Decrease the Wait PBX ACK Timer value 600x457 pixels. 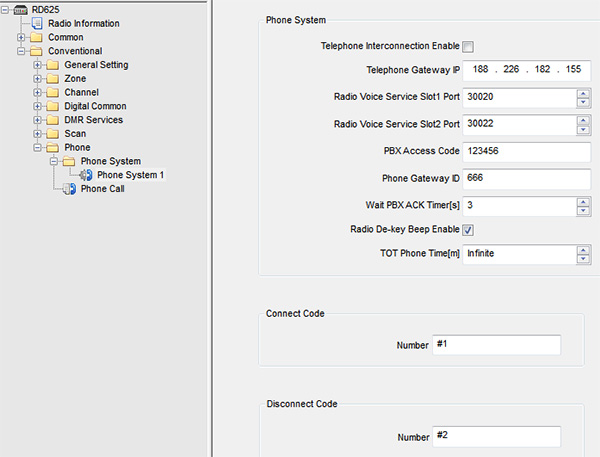click(x=583, y=211)
